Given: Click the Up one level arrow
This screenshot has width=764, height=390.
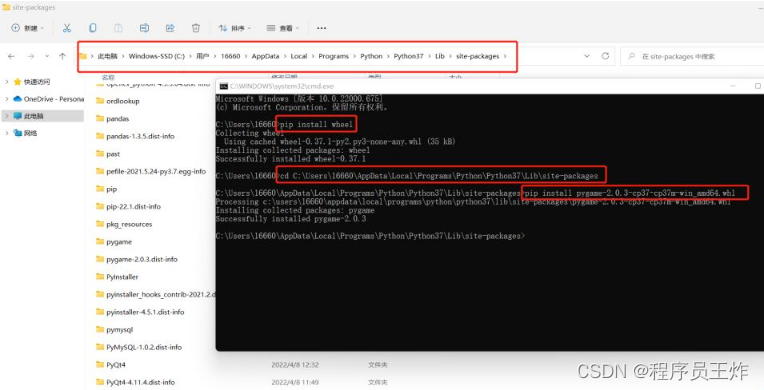Looking at the screenshot, I should tap(62, 57).
